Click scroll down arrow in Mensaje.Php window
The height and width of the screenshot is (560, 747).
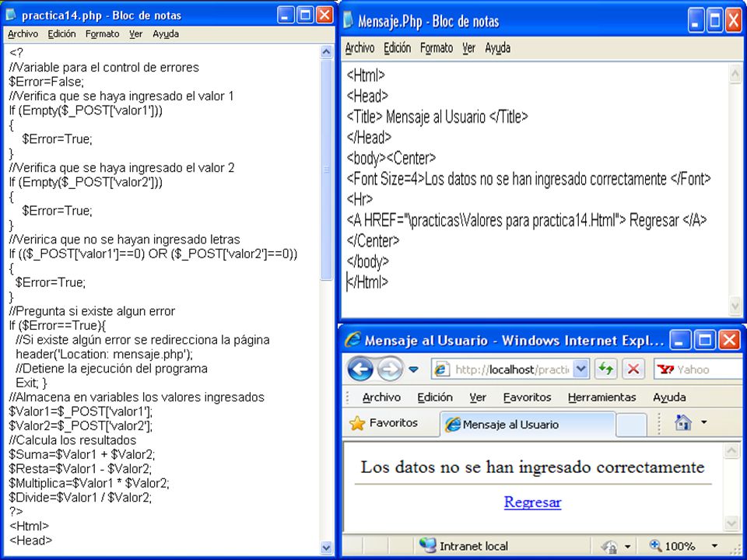click(x=735, y=305)
